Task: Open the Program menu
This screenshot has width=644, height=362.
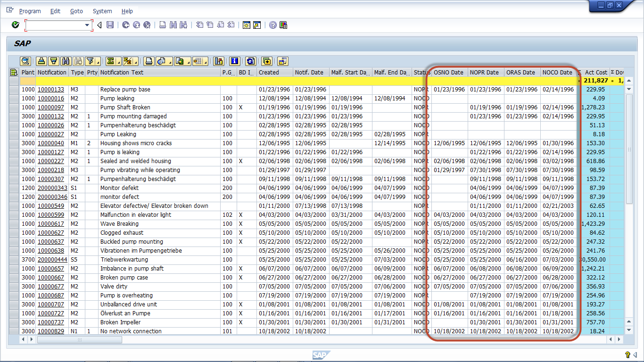Action: click(x=30, y=11)
